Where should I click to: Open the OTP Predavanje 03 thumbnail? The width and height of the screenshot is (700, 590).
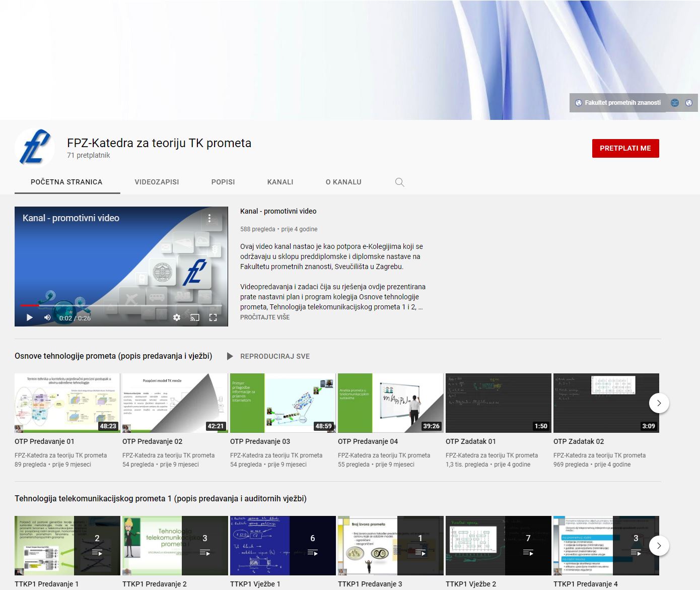pos(283,403)
